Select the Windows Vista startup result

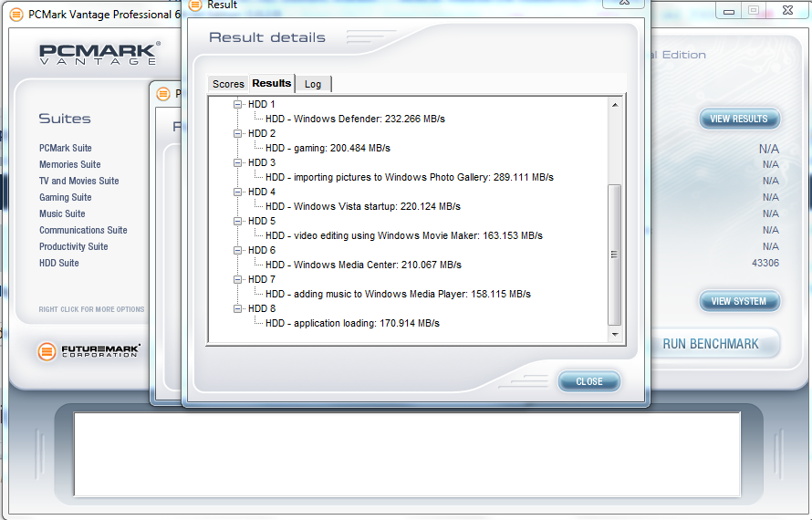(x=363, y=206)
